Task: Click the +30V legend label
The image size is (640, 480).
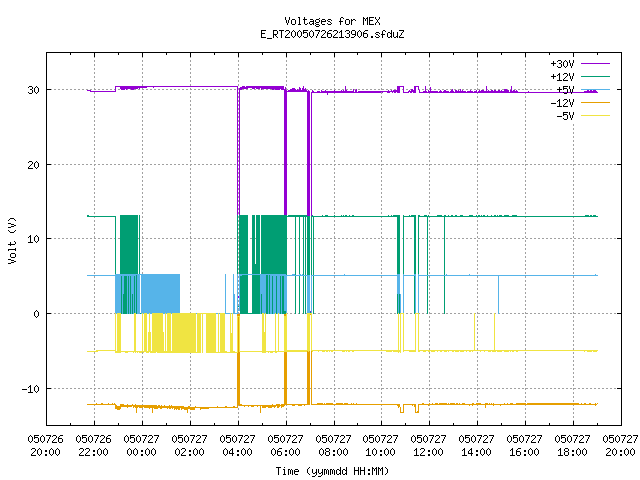Action: pos(562,64)
